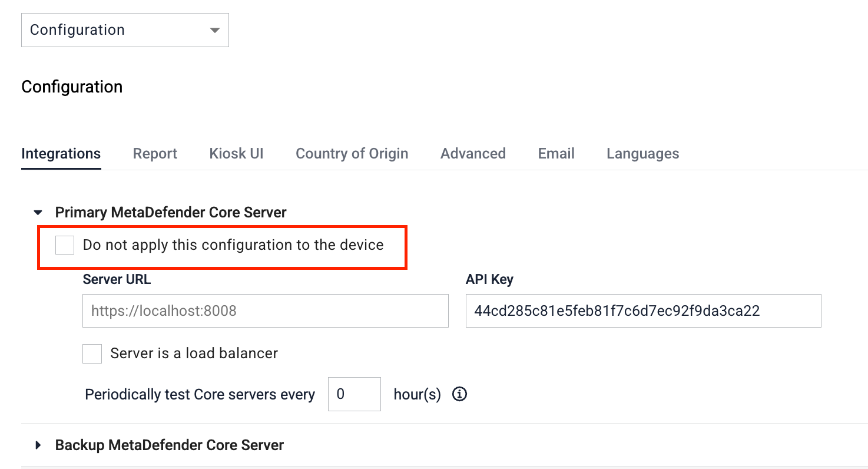Image resolution: width=868 pixels, height=469 pixels.
Task: Open the Email tab
Action: [x=556, y=154]
